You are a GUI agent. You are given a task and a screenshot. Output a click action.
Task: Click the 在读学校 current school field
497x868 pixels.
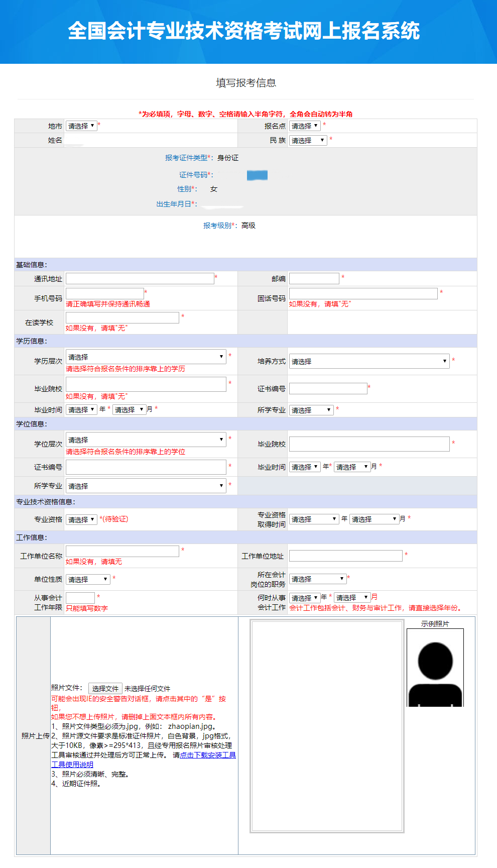click(122, 317)
